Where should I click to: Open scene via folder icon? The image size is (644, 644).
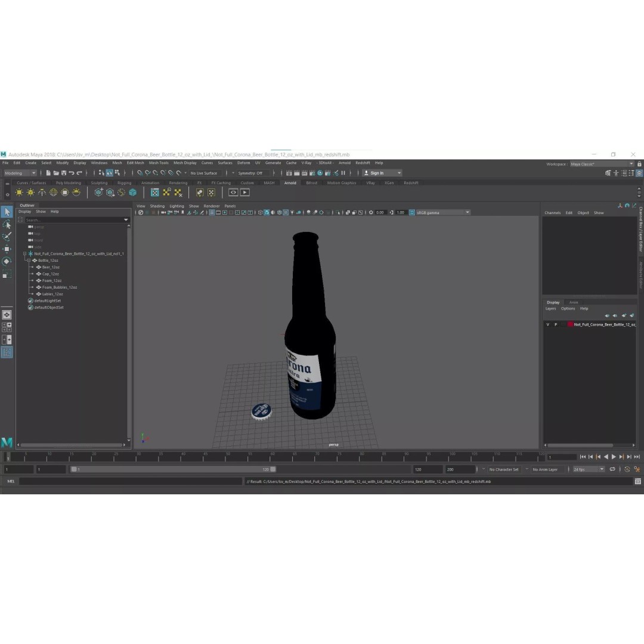[x=56, y=173]
